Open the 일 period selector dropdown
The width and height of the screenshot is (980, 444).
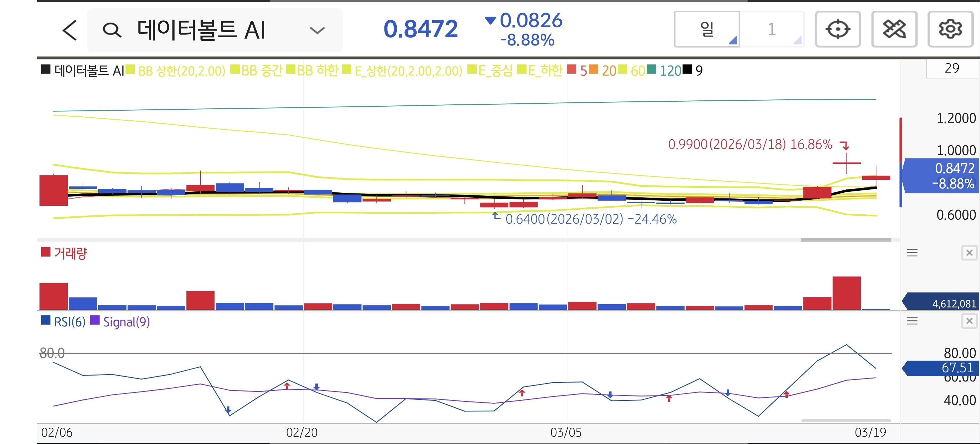coord(707,29)
